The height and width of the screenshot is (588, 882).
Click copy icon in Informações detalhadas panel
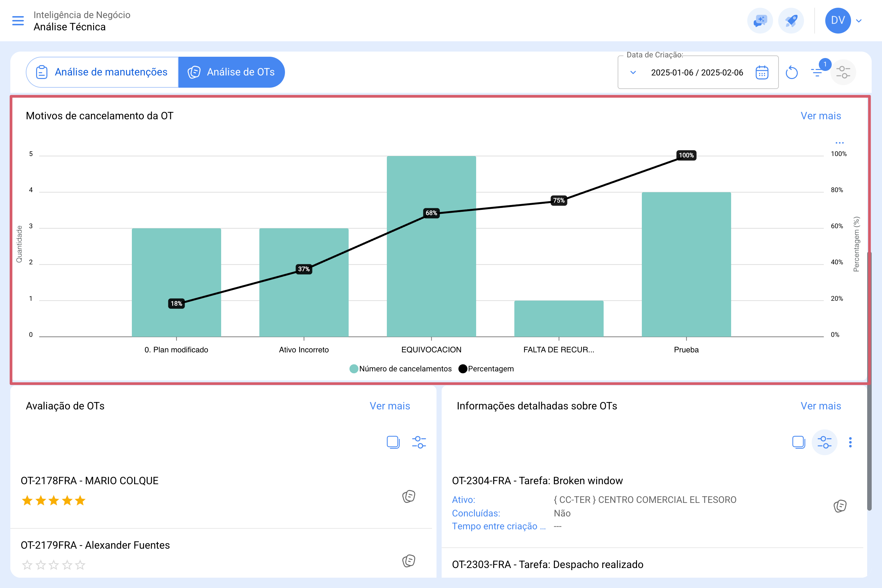click(799, 442)
